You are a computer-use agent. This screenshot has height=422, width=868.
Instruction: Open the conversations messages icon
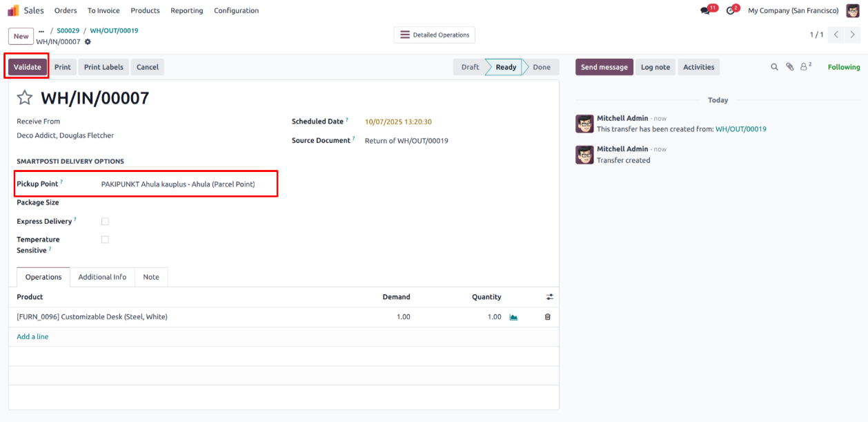(704, 10)
